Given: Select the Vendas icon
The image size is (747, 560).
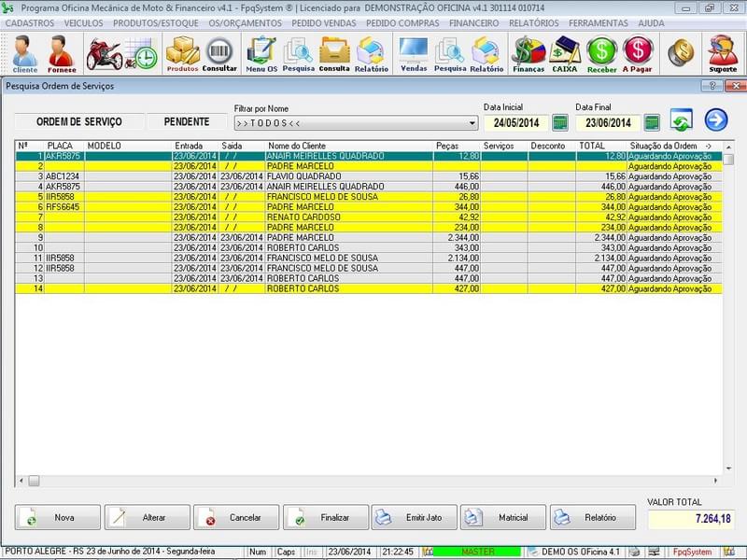Looking at the screenshot, I should click(x=414, y=53).
